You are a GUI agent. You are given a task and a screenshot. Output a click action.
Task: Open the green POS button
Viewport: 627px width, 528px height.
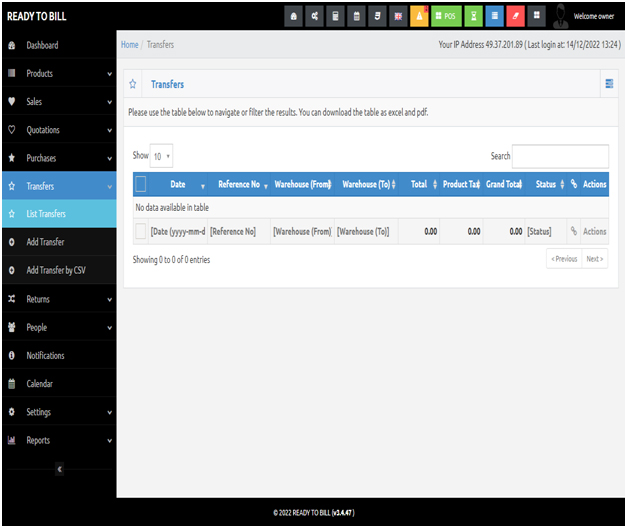click(x=446, y=16)
